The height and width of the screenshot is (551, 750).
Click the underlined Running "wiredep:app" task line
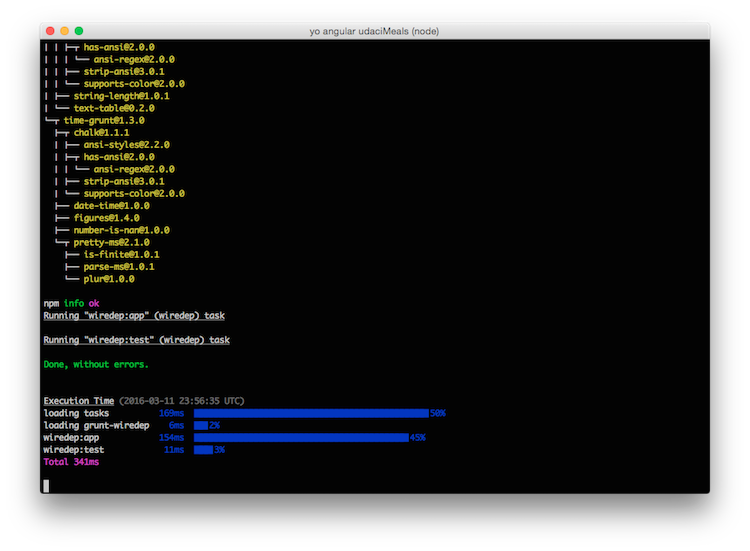[134, 315]
